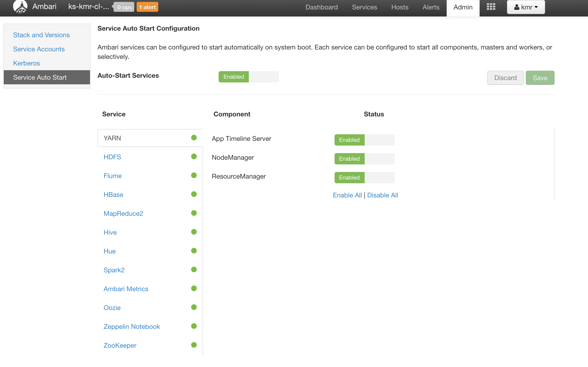
Task: Open Stack and Versions page
Action: (x=41, y=35)
